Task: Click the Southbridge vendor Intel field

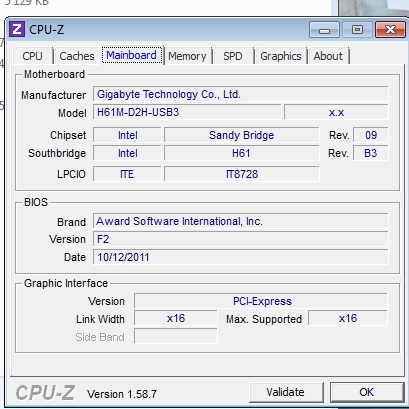Action: coord(127,153)
